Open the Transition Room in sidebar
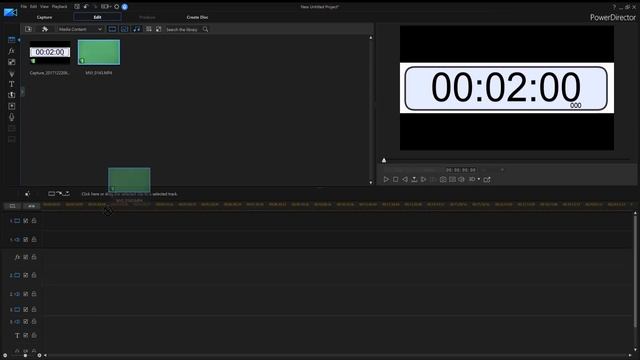Viewport: 640px width, 360px height. click(x=11, y=95)
